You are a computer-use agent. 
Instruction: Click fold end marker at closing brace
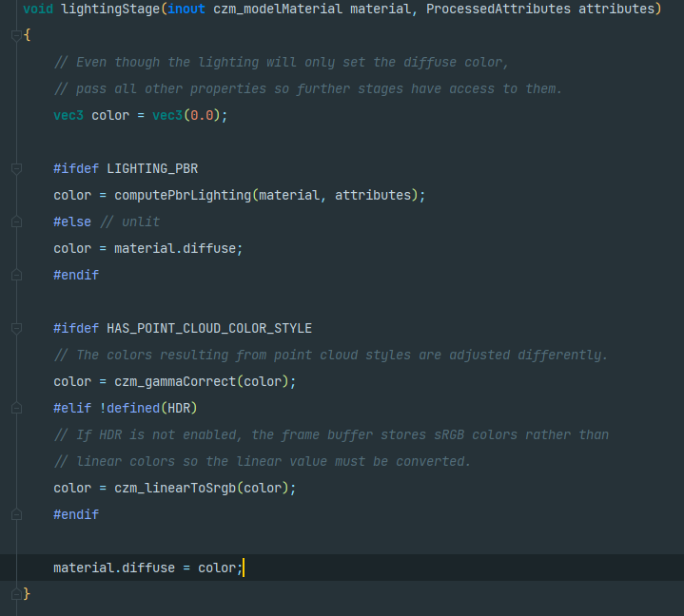click(x=16, y=594)
